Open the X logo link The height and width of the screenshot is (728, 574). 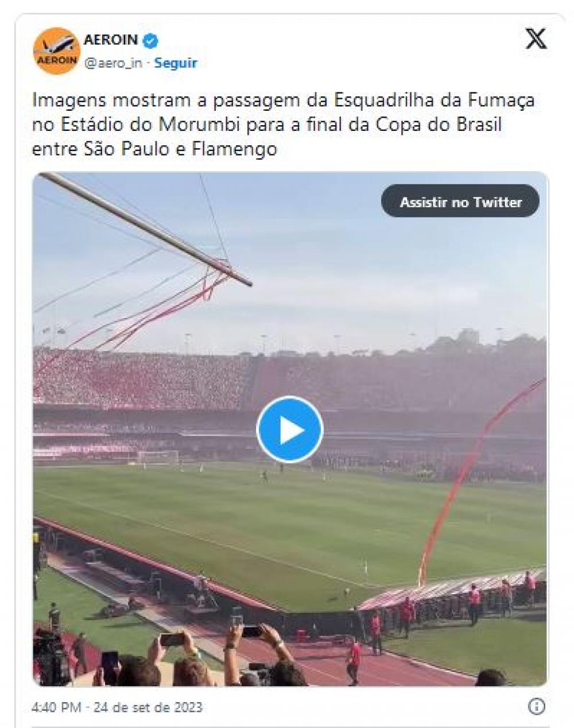tap(536, 39)
